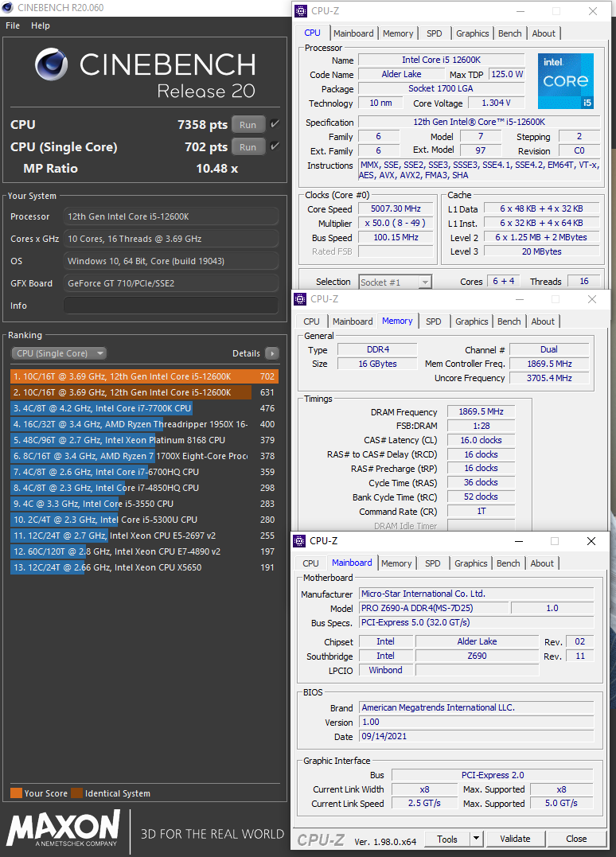Click the BIOS Date value 09/14/2021
Screen dimensions: 616x857
point(476,736)
